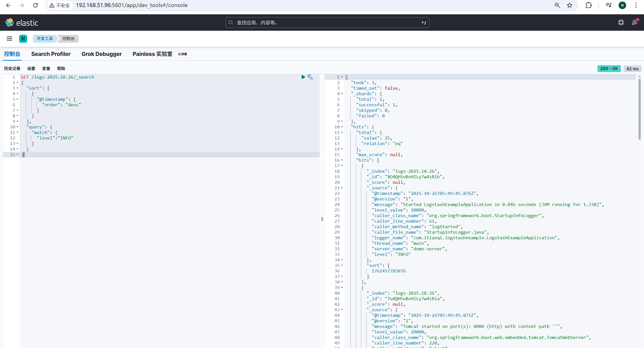Reload the browser page

click(x=35, y=5)
